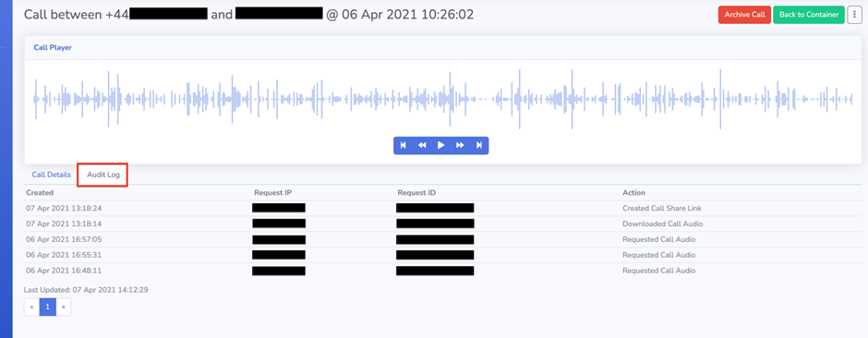Go to previous page of audit log
Image resolution: width=868 pixels, height=338 pixels.
[31, 307]
